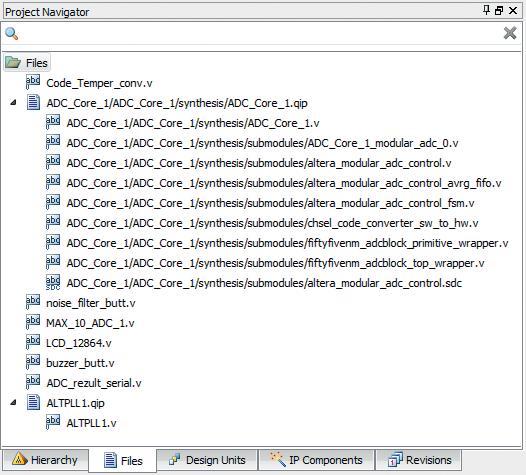Viewport: 526px width, 475px height.
Task: Float the Project Navigator window
Action: coord(499,10)
